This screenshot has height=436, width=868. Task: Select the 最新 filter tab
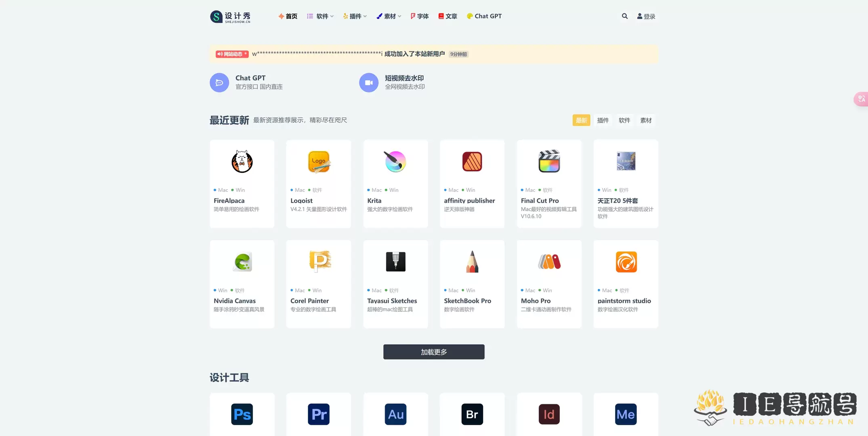point(581,120)
